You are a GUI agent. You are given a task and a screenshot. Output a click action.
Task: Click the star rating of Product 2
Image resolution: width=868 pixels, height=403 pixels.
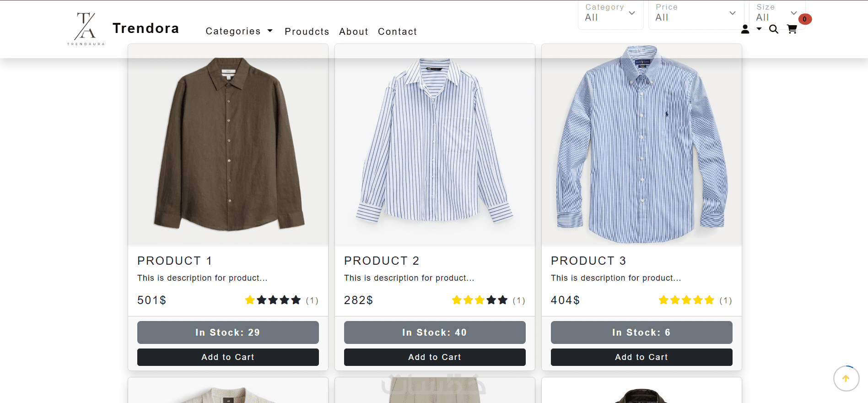[x=480, y=300]
